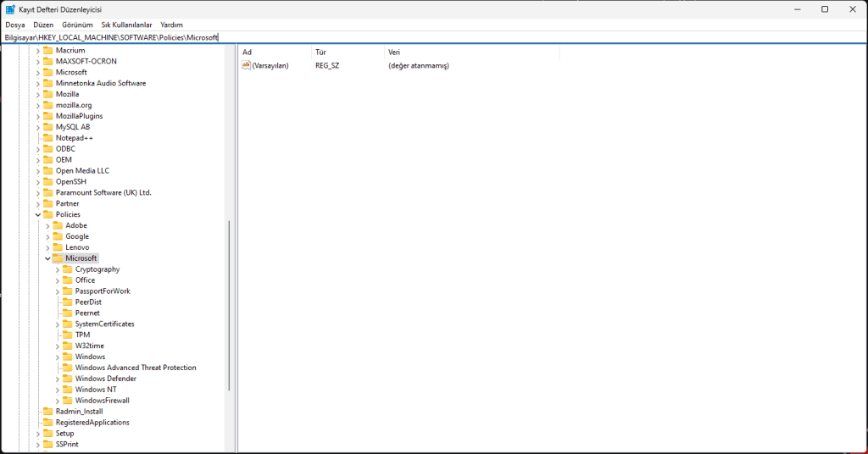This screenshot has width=868, height=454.
Task: Click the folder icon beside WindowsFirewall
Action: [x=68, y=401]
